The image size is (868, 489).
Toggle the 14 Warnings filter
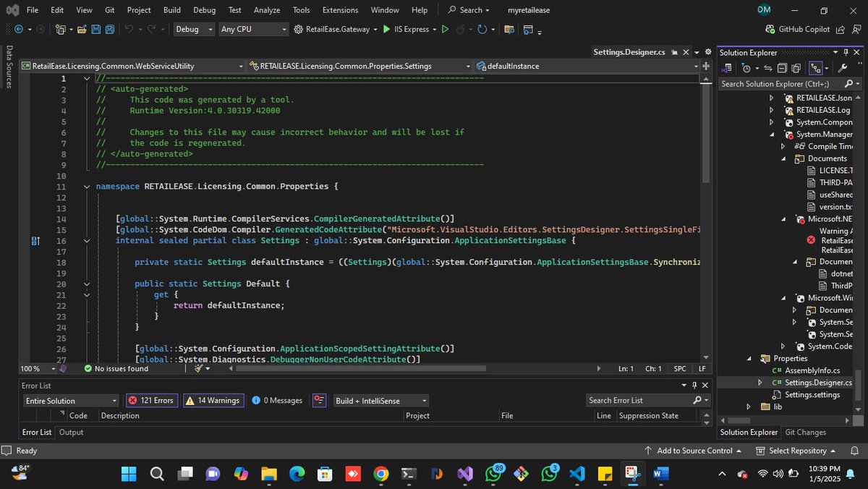click(x=212, y=400)
